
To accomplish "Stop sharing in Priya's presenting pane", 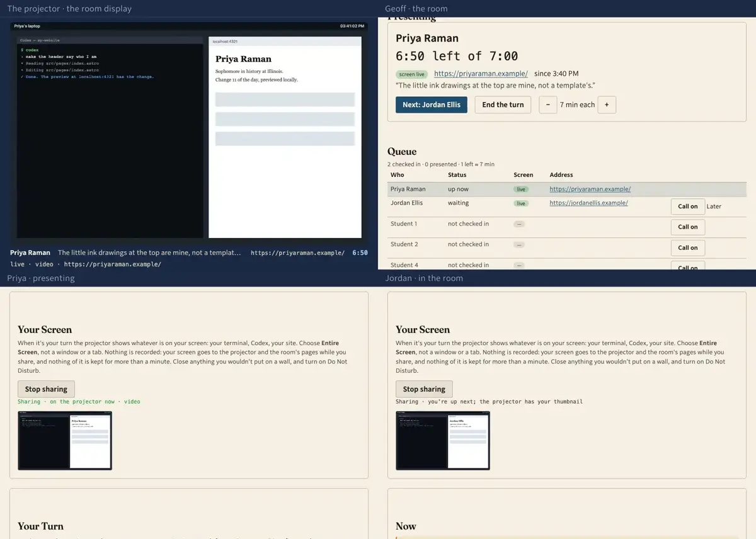I will point(46,389).
